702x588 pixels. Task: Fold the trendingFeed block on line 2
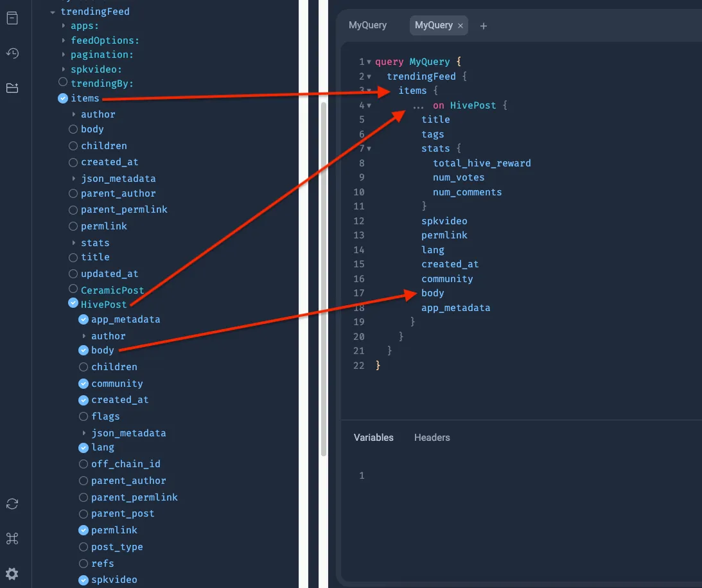[369, 76]
